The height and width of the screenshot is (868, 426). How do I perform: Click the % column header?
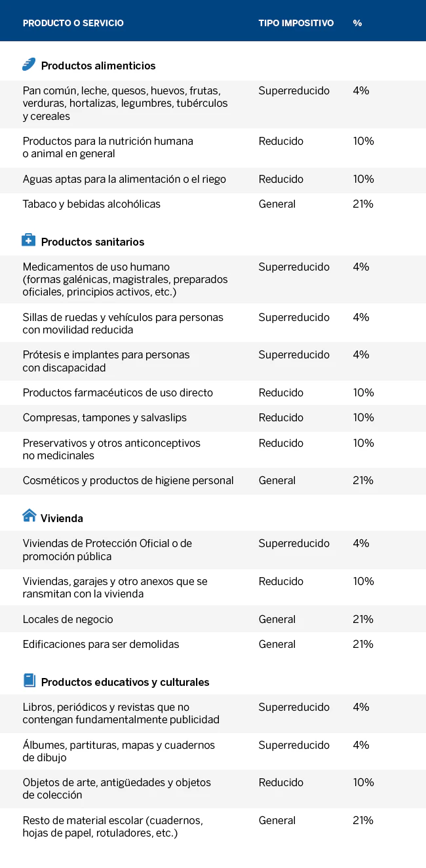[x=357, y=23]
